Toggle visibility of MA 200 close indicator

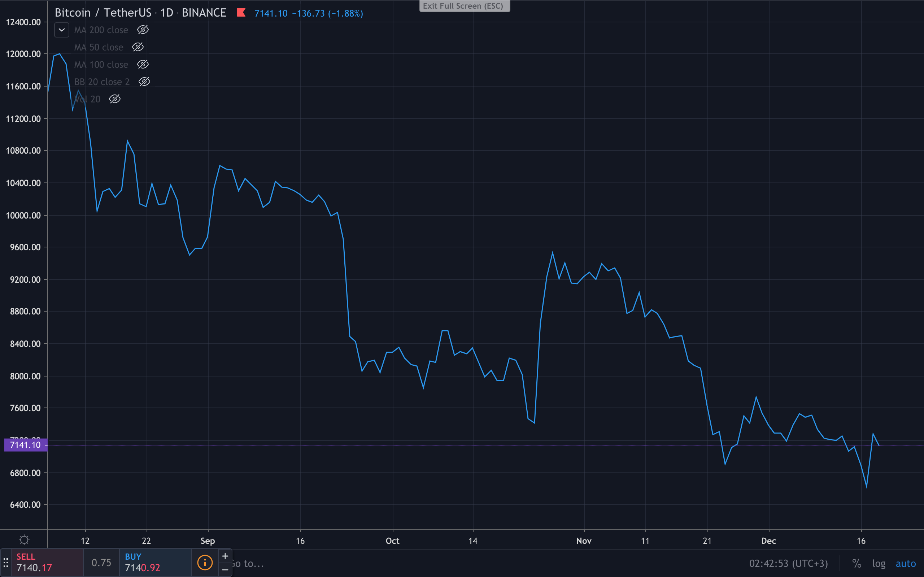[x=143, y=30]
